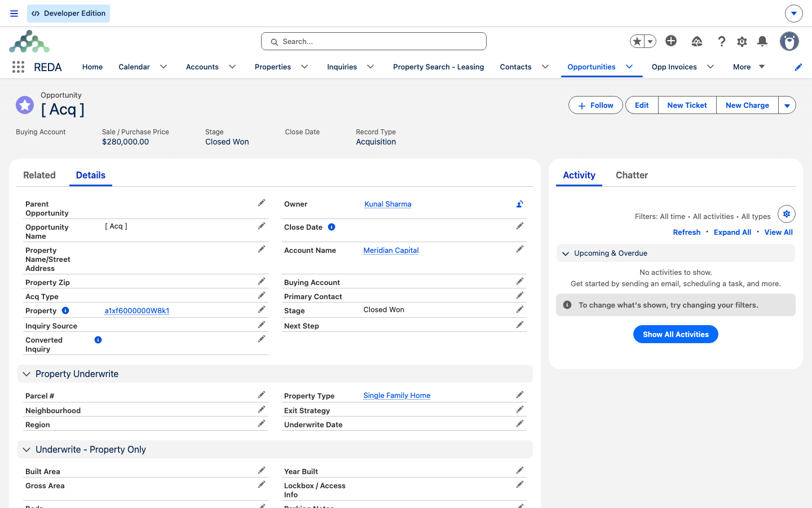
Task: Click the New Ticket button
Action: [x=687, y=105]
